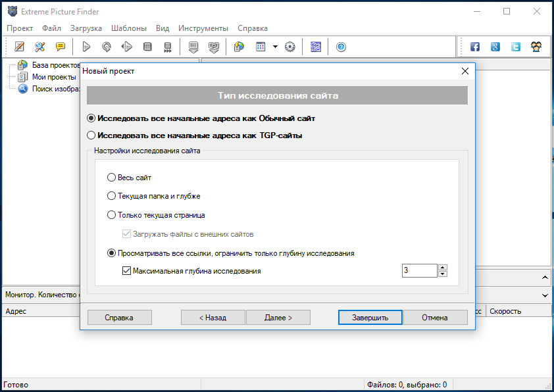
Task: Click Extreme Picture Finder app icon in title bar
Action: tap(13, 11)
